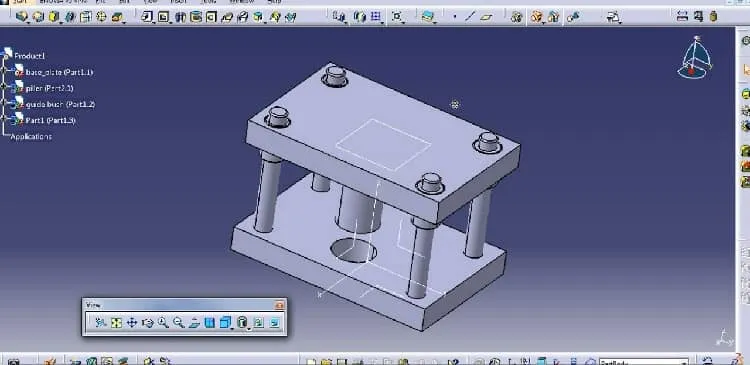Click the Point tool in top toolbar

pyautogui.click(x=455, y=17)
